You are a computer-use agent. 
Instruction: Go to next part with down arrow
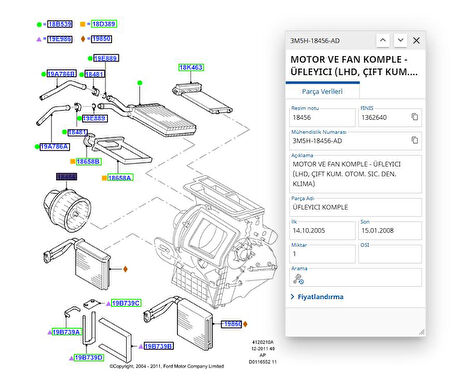tap(400, 40)
